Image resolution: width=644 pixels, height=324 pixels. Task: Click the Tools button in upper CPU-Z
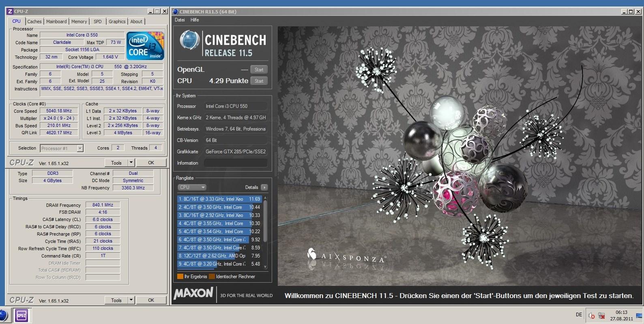click(116, 163)
